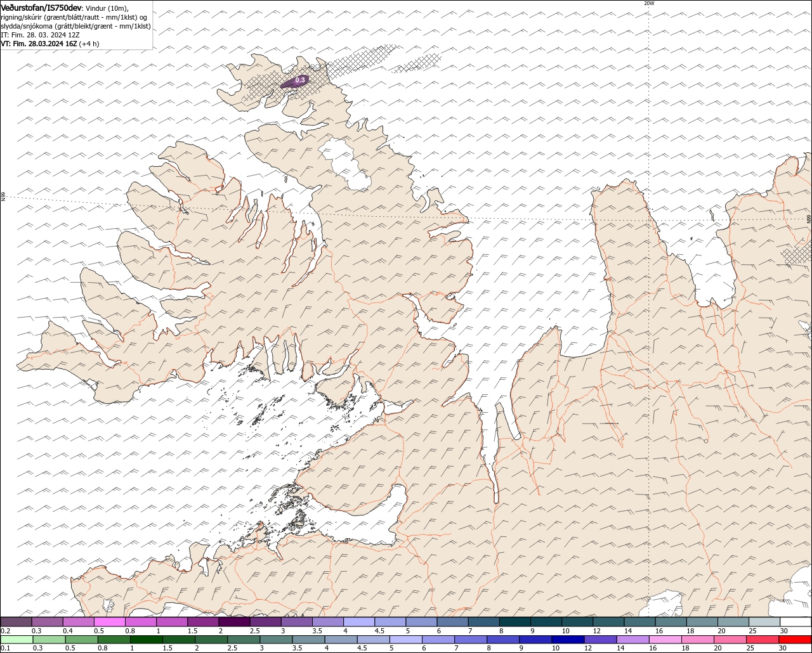Screen dimensions: 812x653
Task: Click the N66 latitude label on left edge
Action: point(3,197)
